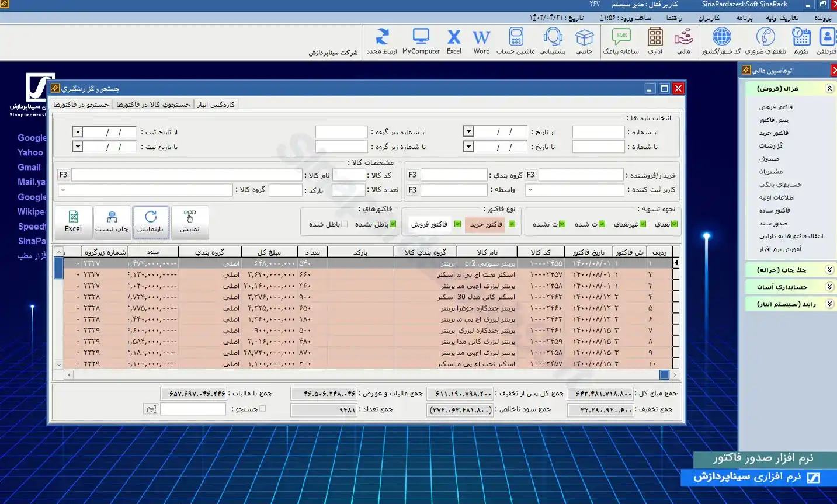Open the از تاریخ date dropdown

coord(468,132)
